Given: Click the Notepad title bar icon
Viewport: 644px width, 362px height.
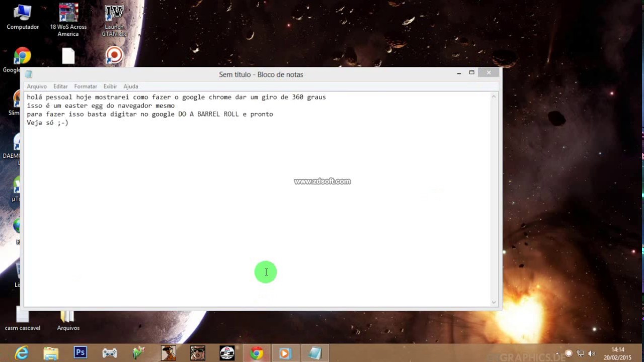Looking at the screenshot, I should (29, 74).
